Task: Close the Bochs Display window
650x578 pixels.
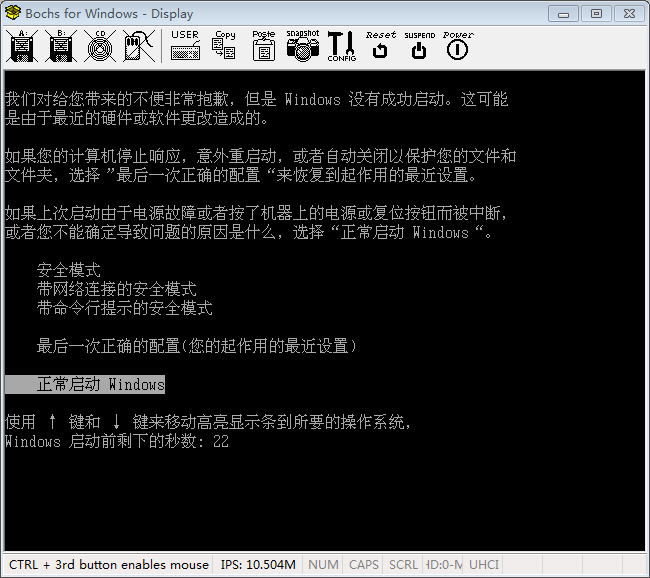Action: [x=629, y=14]
